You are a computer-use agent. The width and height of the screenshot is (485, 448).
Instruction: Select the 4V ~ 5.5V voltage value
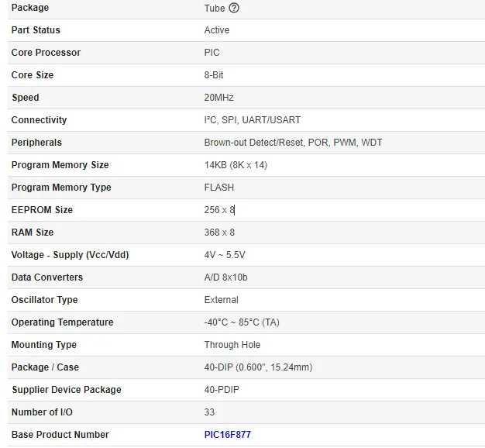224,255
